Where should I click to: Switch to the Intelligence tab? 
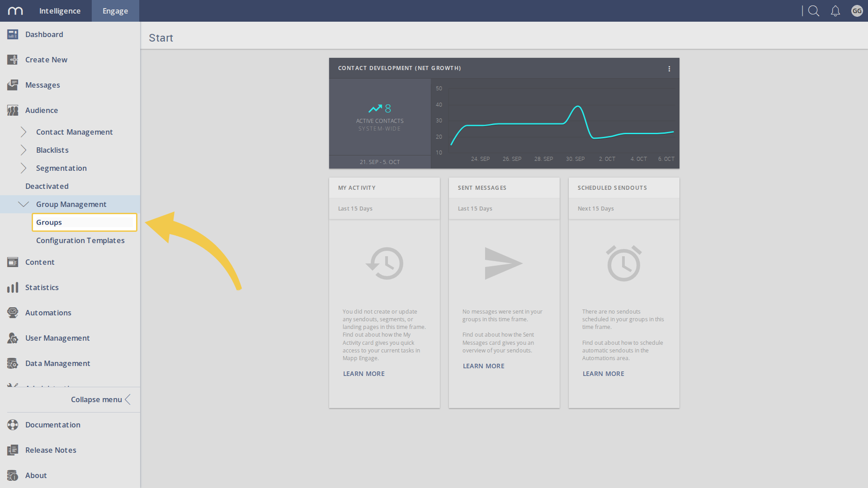click(60, 11)
